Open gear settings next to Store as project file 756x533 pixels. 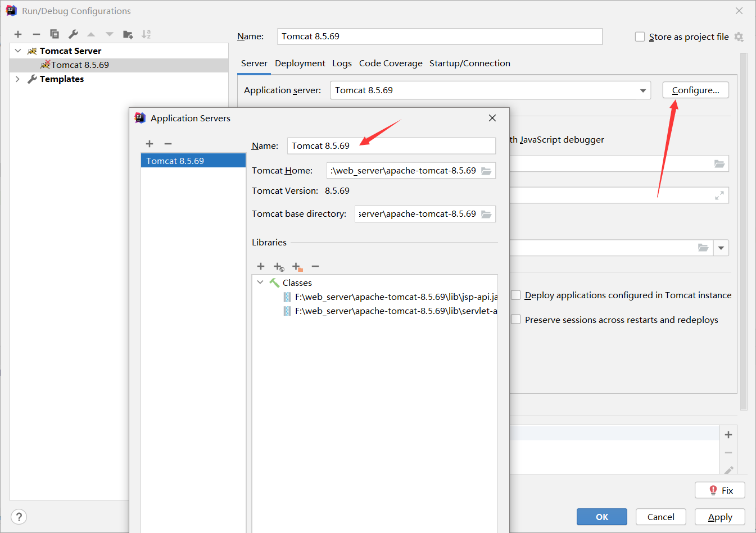pyautogui.click(x=739, y=37)
